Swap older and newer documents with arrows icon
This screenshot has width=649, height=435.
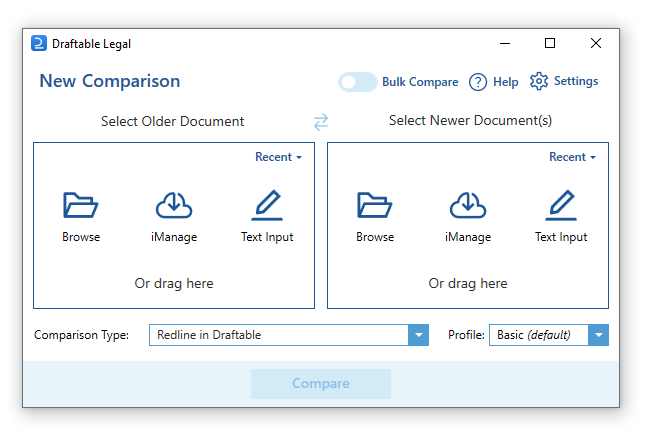click(321, 122)
